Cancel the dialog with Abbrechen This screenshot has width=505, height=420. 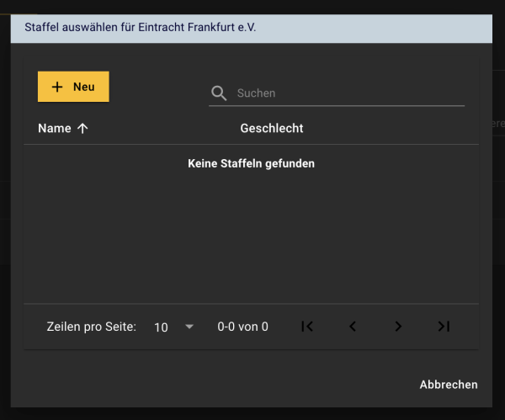pos(449,385)
